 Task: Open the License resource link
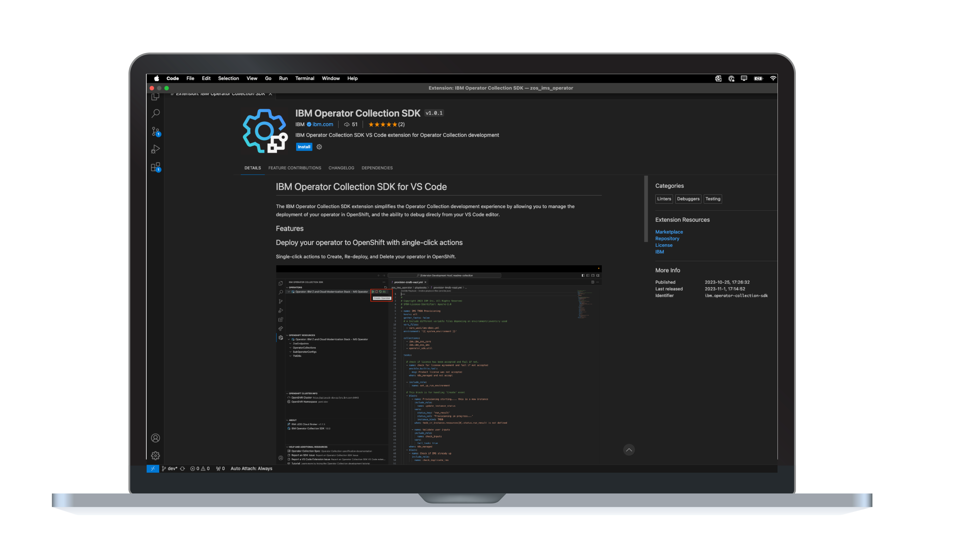pyautogui.click(x=664, y=245)
